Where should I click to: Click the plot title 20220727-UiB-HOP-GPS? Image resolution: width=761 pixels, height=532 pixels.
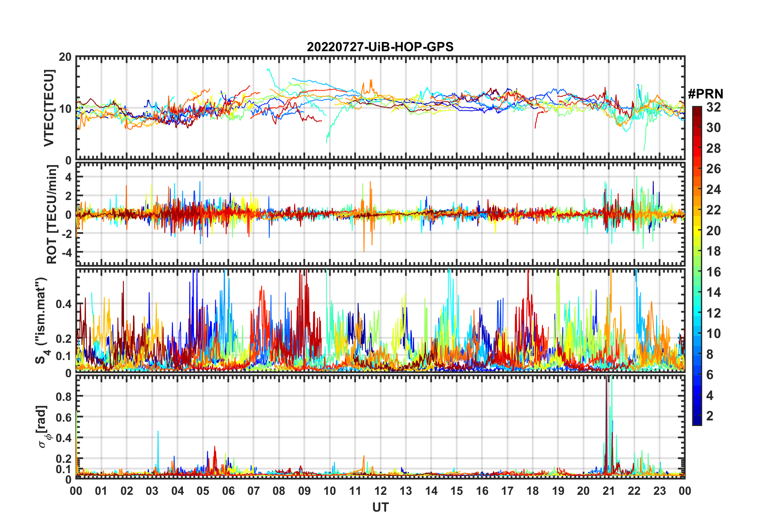click(380, 47)
